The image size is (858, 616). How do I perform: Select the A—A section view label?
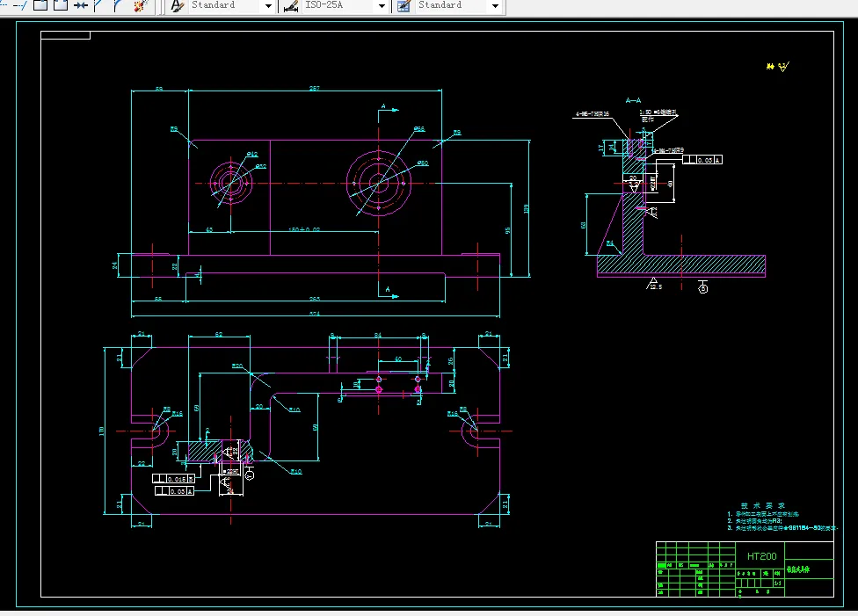(633, 101)
